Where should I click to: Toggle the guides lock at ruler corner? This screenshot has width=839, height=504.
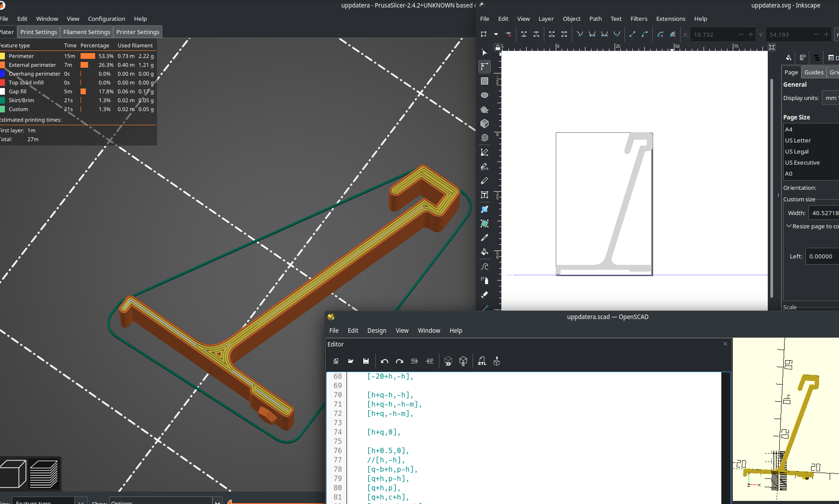point(497,47)
